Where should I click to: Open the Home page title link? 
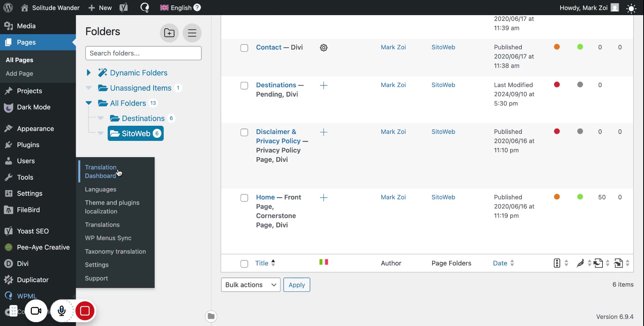click(265, 197)
